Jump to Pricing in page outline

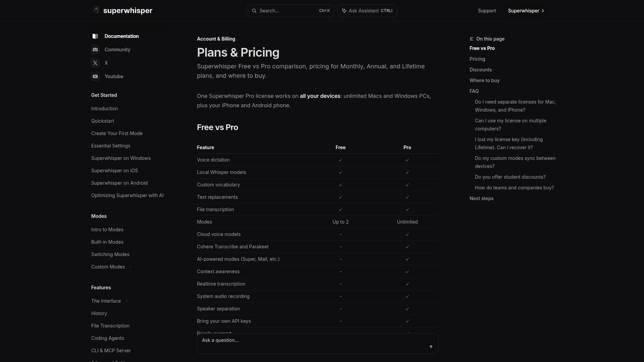click(477, 59)
